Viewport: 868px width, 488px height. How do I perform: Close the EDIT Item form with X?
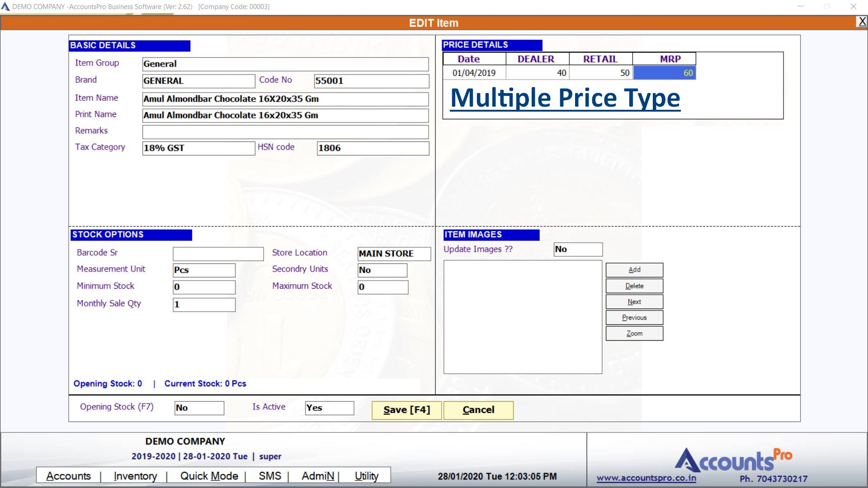[x=862, y=22]
